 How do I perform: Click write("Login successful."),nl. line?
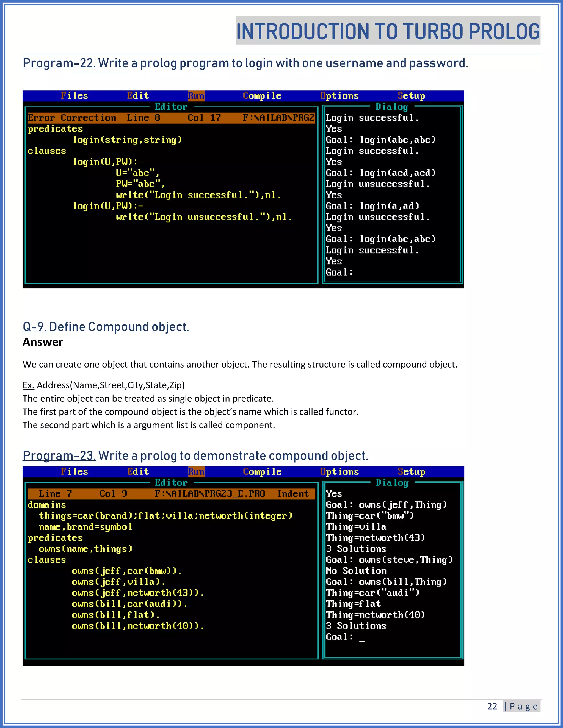[x=198, y=195]
